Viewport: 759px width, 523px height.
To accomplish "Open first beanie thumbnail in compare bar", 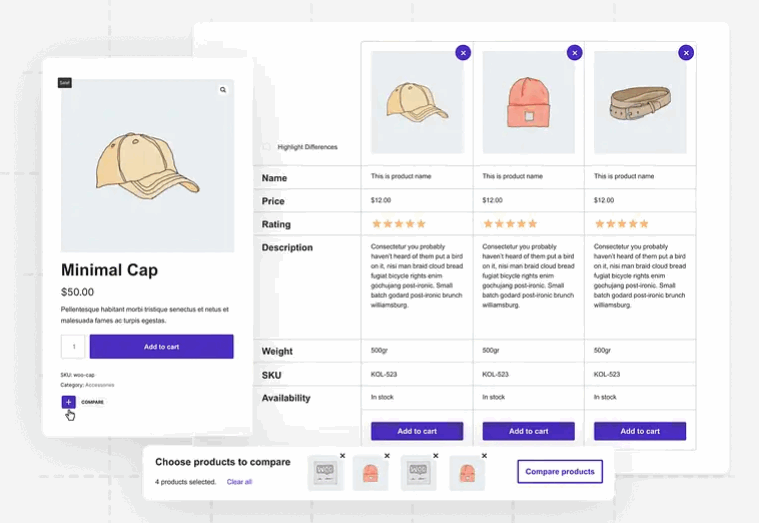I will point(370,473).
